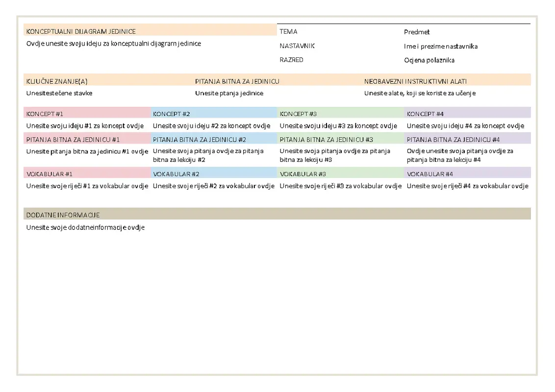
Task: Select 'Unesite svoju ideju #2 za koncept ovdje'
Action: 211,126
